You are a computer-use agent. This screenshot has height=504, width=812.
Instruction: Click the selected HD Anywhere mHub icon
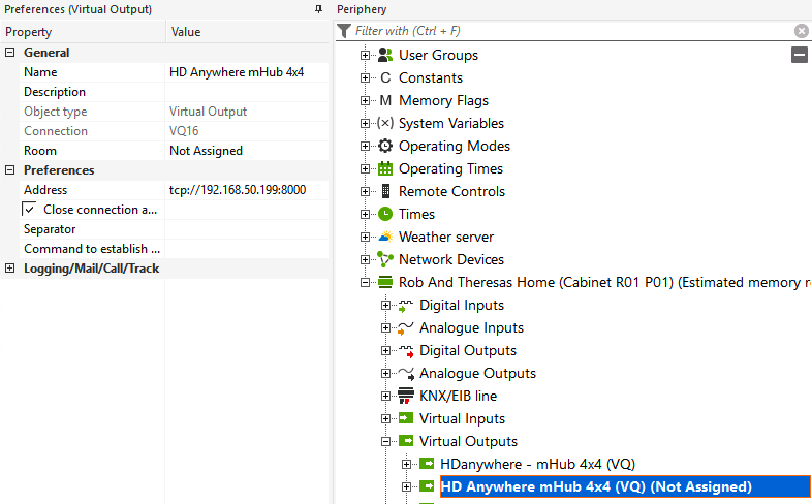pos(427,486)
